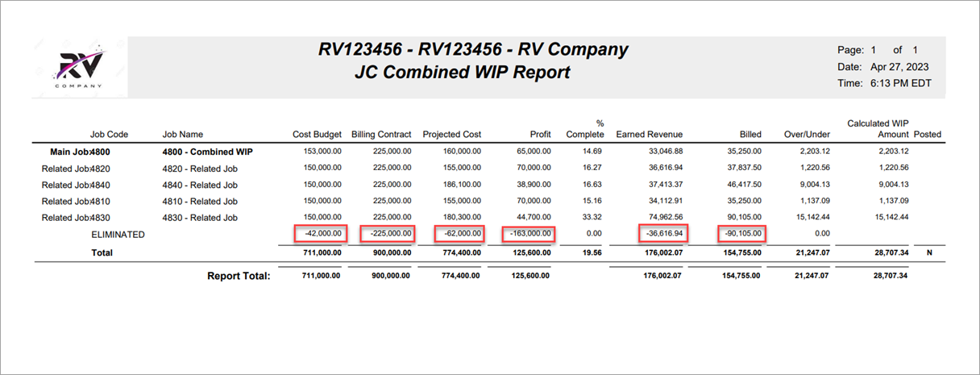980x375 pixels.
Task: Click profit '38,900.00' for job 4840
Action: tap(534, 185)
